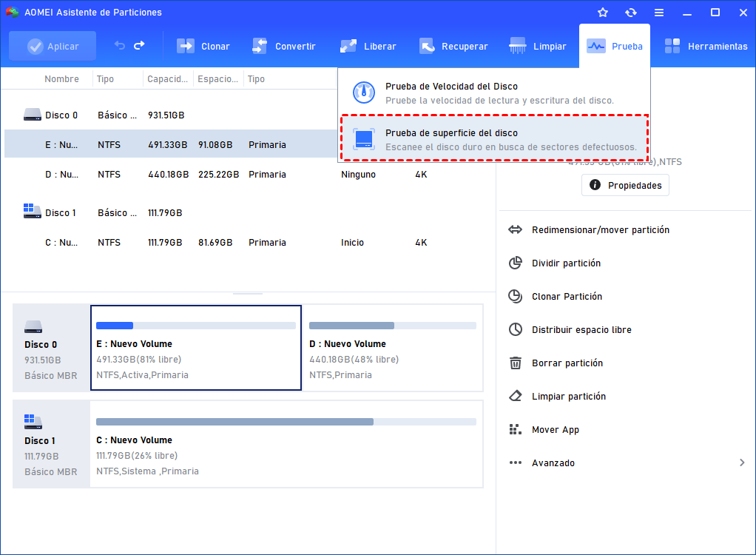
Task: Click the favorites star icon in title bar
Action: 603,13
